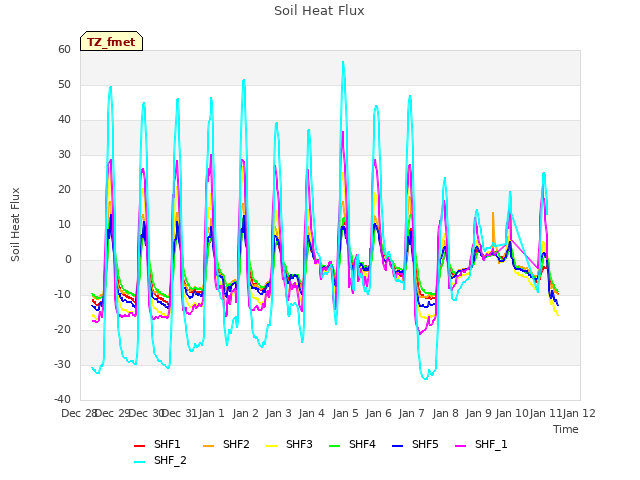This screenshot has height=480, width=640.
Task: Select the SHF3 legend label
Action: [299, 444]
